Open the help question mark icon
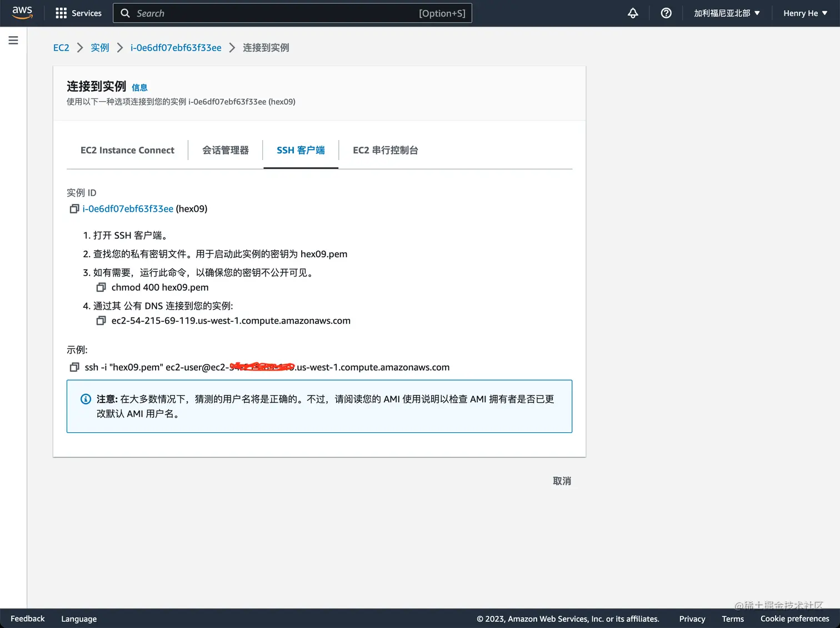The image size is (840, 628). coord(666,13)
